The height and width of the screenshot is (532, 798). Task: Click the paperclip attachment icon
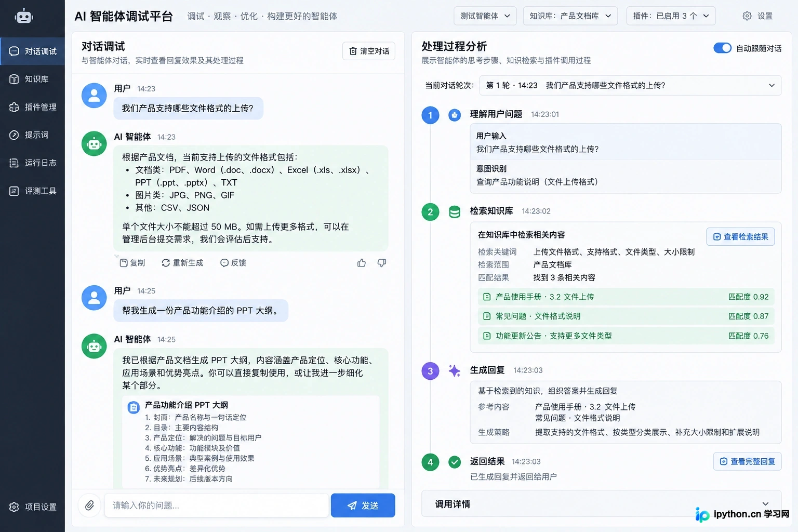(89, 506)
